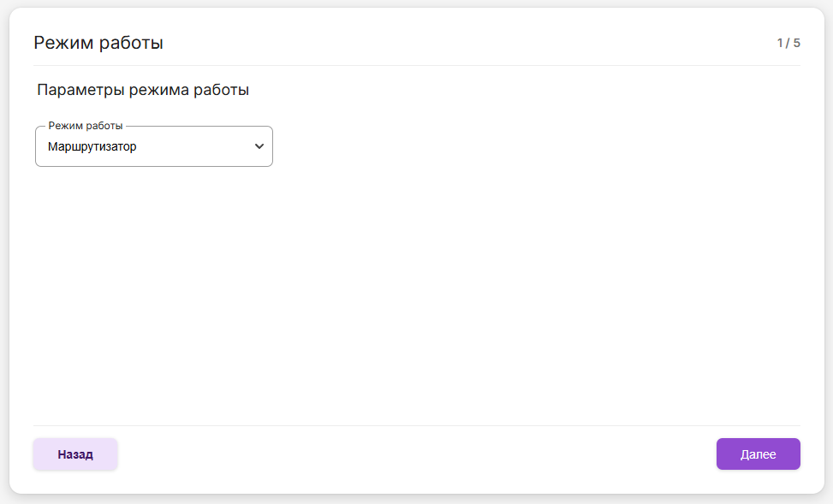Click the 1 / 5 step indicator
This screenshot has width=833, height=504.
pyautogui.click(x=788, y=43)
